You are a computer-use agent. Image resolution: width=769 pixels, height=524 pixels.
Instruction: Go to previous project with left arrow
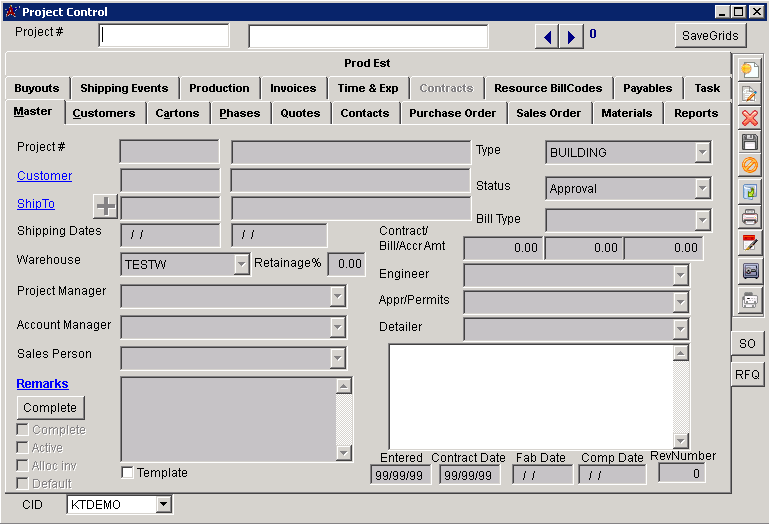pyautogui.click(x=547, y=37)
